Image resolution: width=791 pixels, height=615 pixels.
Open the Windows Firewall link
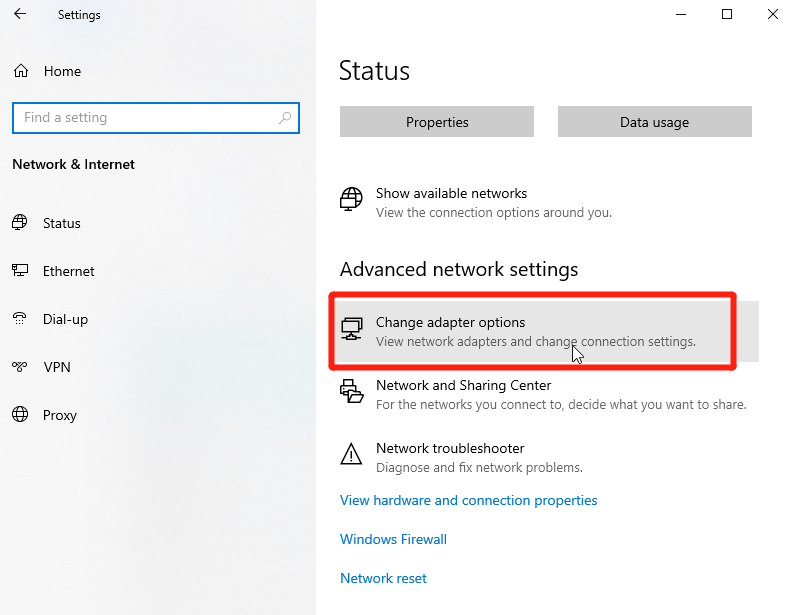pos(393,539)
